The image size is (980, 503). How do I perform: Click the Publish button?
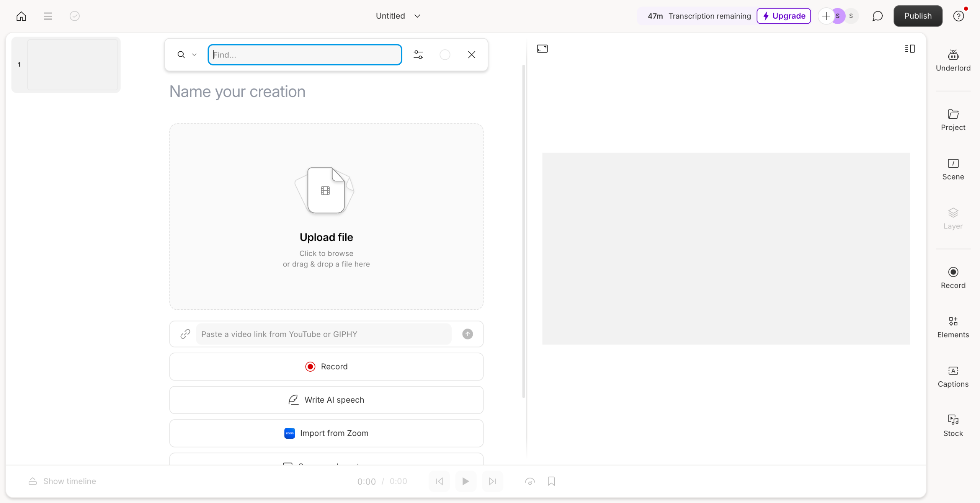click(918, 16)
